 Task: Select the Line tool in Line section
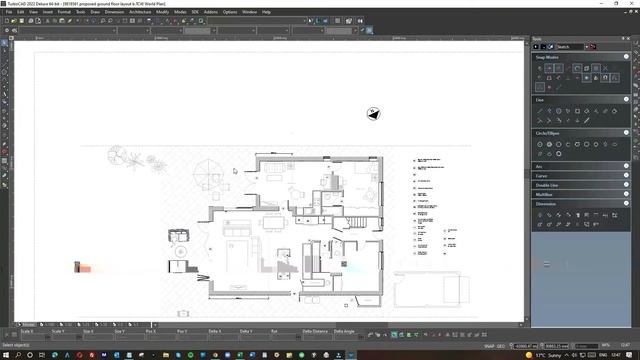click(x=540, y=111)
